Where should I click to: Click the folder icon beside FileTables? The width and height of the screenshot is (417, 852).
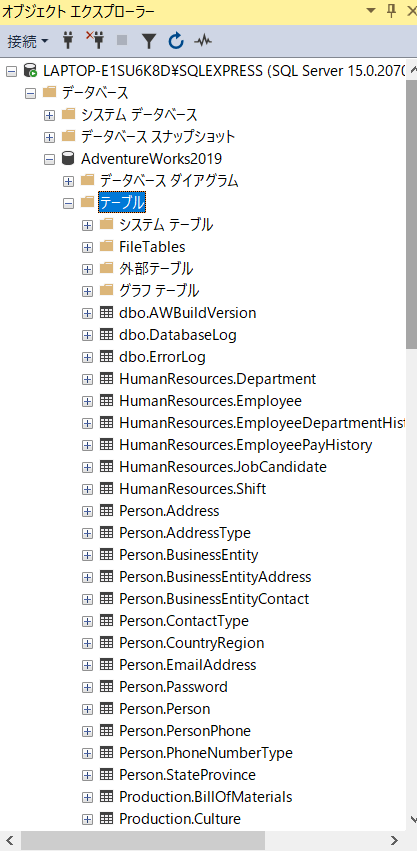(x=106, y=246)
